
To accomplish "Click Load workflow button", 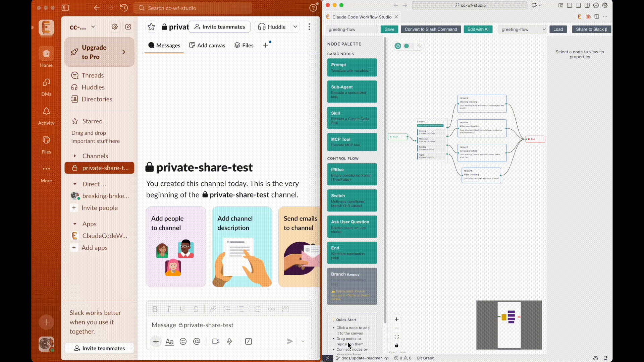I will [558, 29].
